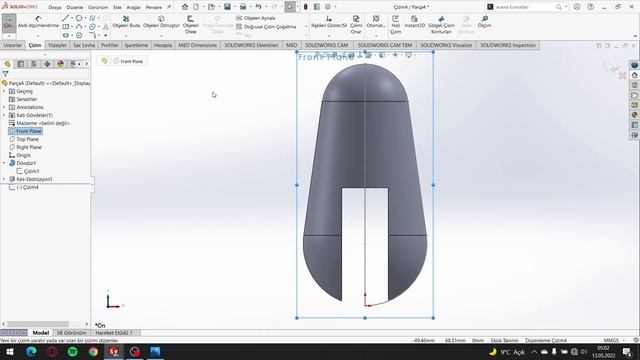Open the Dosya menu
The height and width of the screenshot is (360, 640).
click(x=55, y=7)
